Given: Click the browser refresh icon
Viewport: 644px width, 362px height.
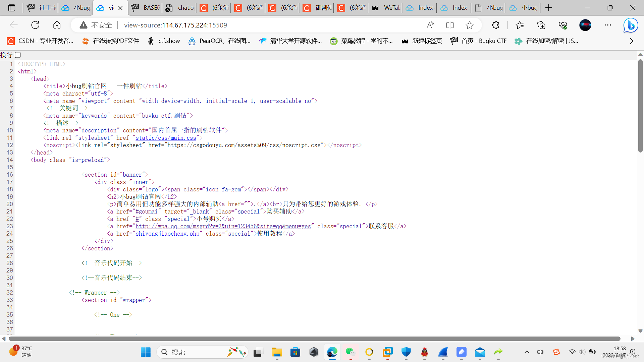Looking at the screenshot, I should point(35,25).
